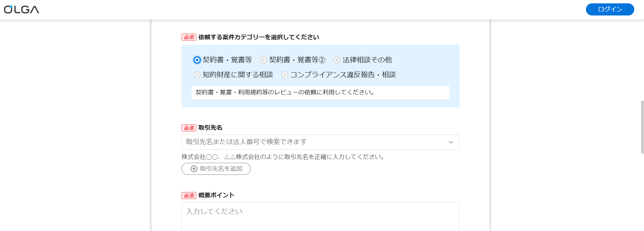This screenshot has height=231, width=644.
Task: Click the 必須 badge beside 取引先名
Action: pyautogui.click(x=189, y=128)
